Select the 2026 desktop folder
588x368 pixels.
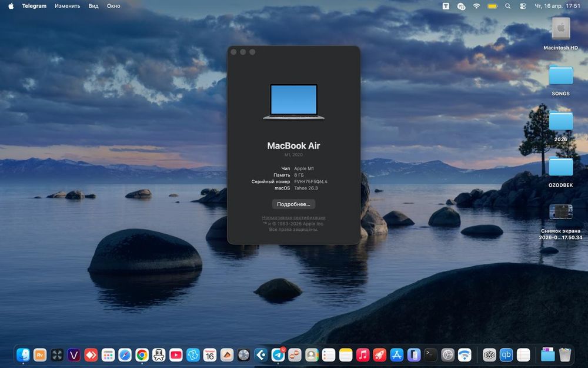(560, 126)
